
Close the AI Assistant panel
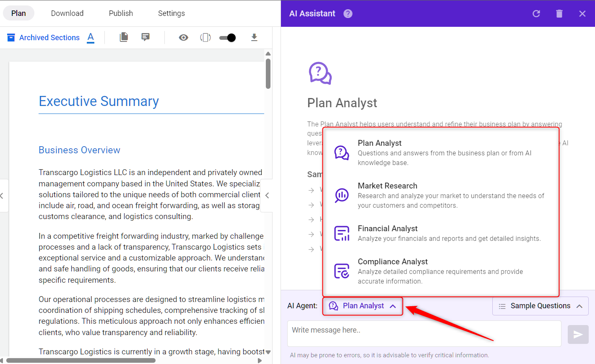582,14
